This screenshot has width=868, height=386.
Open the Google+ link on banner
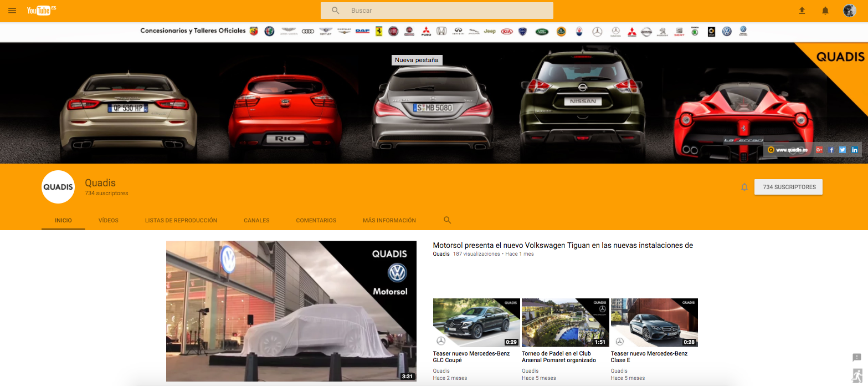pos(819,150)
